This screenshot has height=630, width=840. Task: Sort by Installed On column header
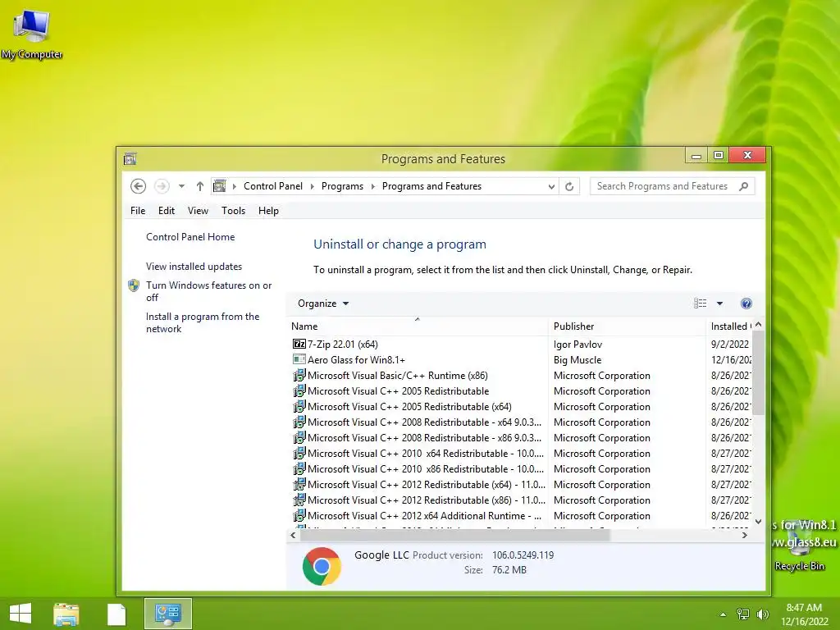pyautogui.click(x=729, y=326)
